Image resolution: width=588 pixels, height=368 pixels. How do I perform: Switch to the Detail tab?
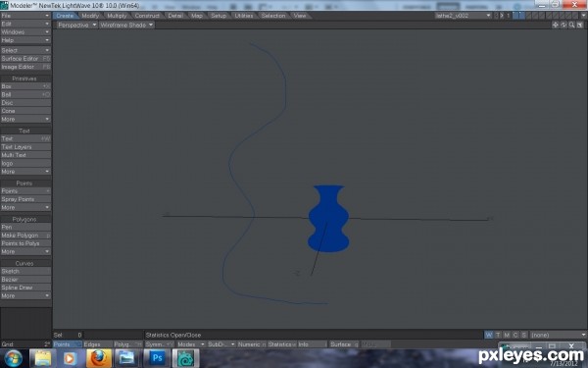pos(175,16)
